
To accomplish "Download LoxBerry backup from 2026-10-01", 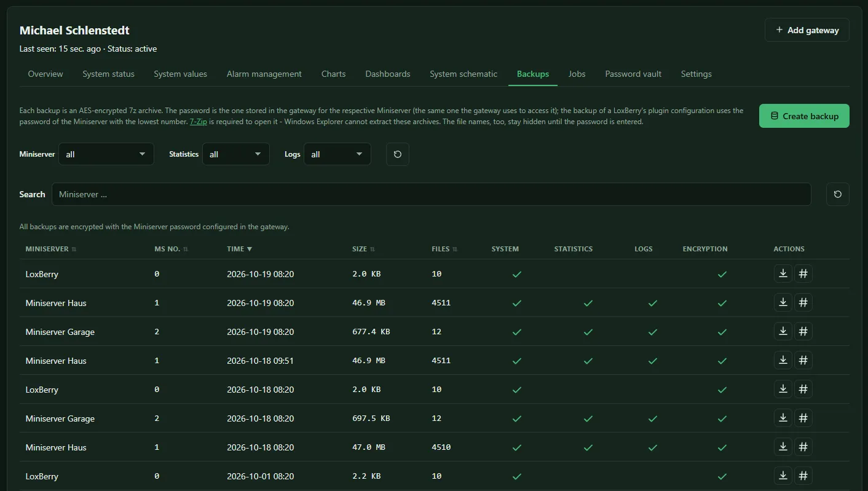I will click(783, 476).
